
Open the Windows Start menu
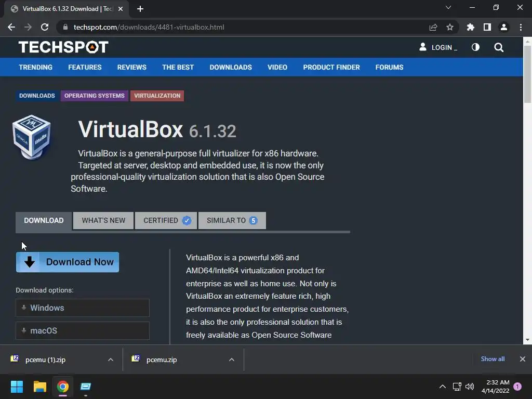pos(17,387)
